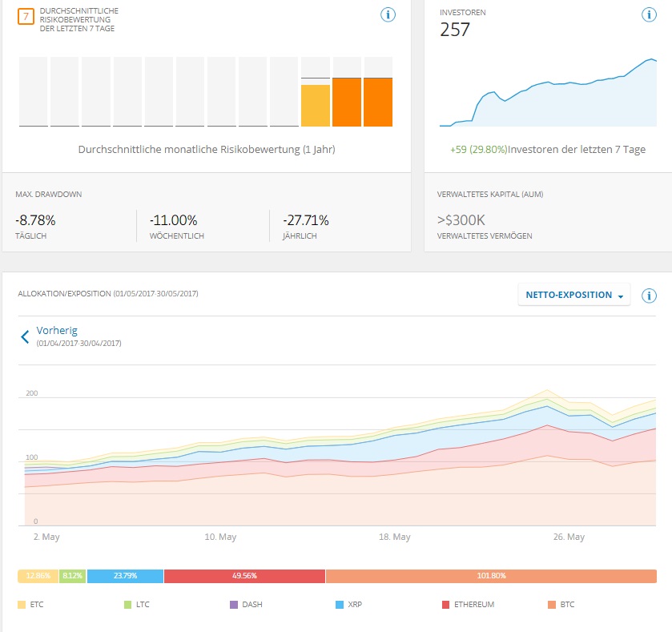Toggle BTC series in chart legend
Image resolution: width=672 pixels, height=632 pixels.
click(561, 604)
